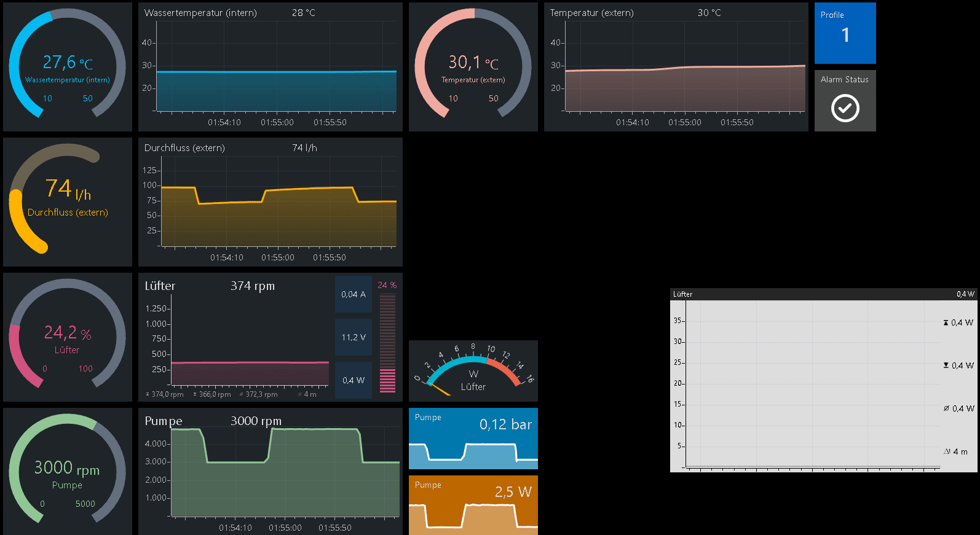Click the 30 °C chart header value
Screen dimensions: 980x535
click(x=709, y=13)
